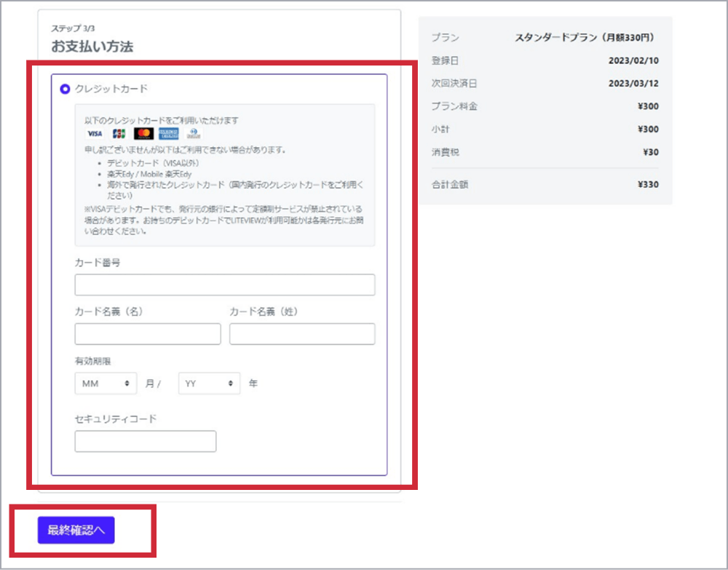Viewport: 728px width, 570px height.
Task: Click the Diners Club card logo
Action: tap(193, 134)
